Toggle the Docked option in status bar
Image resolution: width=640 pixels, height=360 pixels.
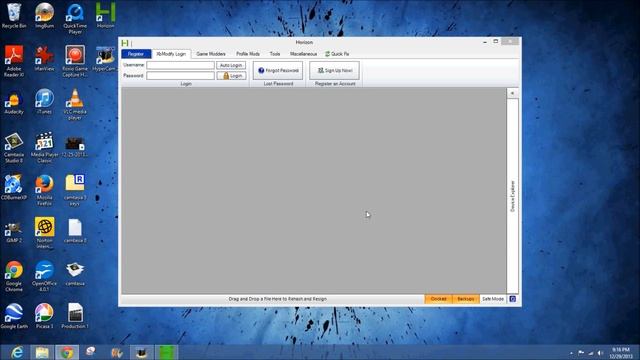(438, 299)
